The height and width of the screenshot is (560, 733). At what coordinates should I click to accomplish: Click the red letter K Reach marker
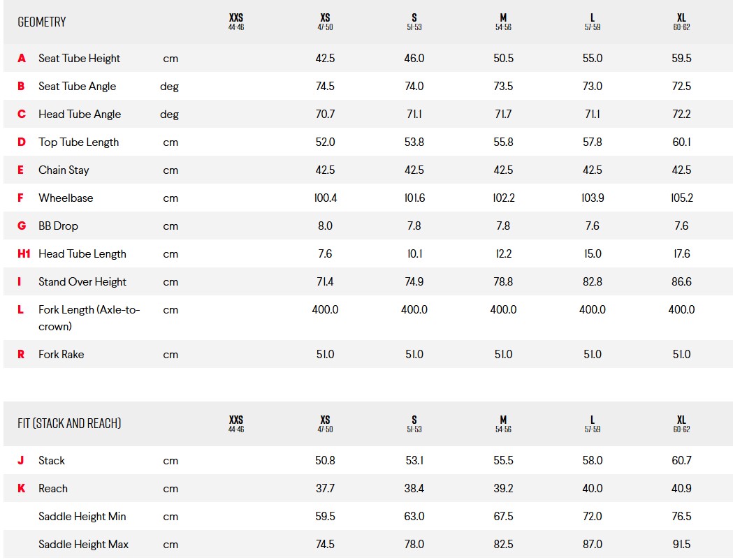pyautogui.click(x=22, y=489)
